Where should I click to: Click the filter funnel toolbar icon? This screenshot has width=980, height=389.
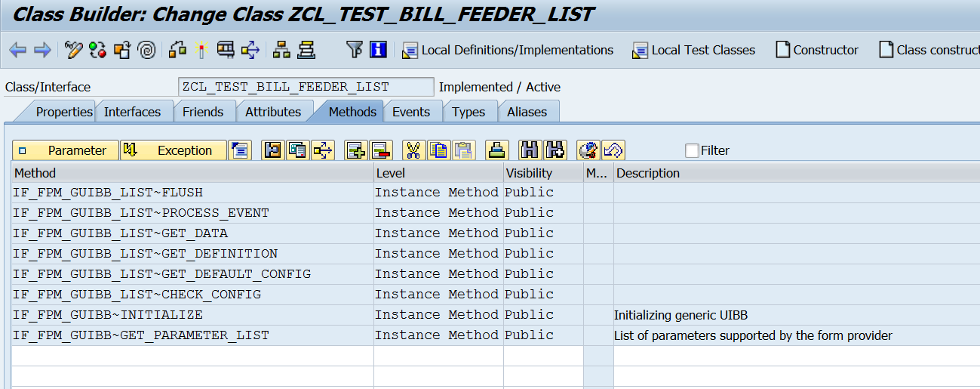355,50
